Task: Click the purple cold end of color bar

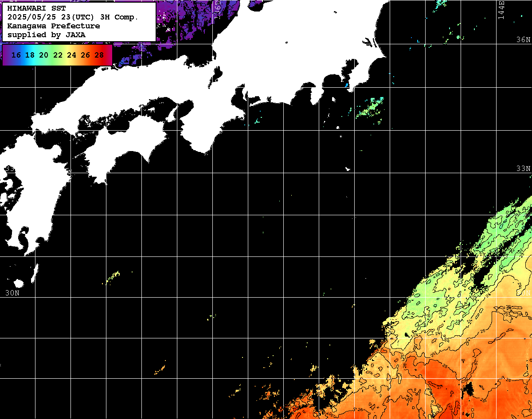Action: pyautogui.click(x=6, y=55)
